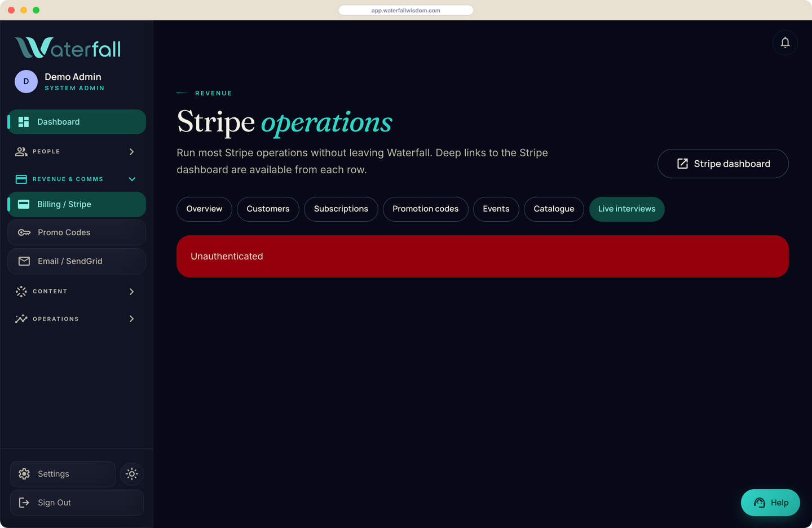Select the Subscriptions tab
This screenshot has height=528, width=812.
tap(341, 209)
